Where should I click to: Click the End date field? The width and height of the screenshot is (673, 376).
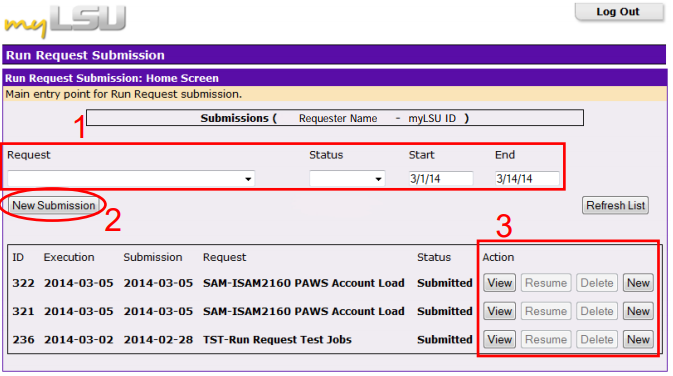527,179
